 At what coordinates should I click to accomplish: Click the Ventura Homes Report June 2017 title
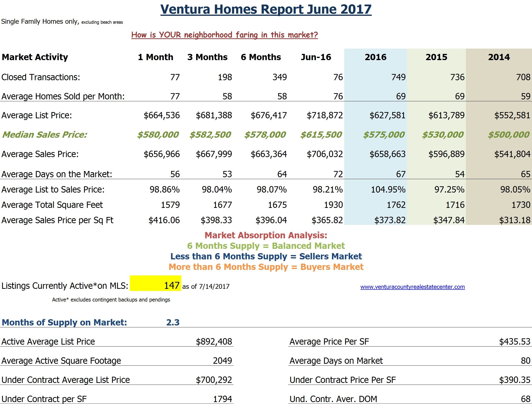click(266, 9)
